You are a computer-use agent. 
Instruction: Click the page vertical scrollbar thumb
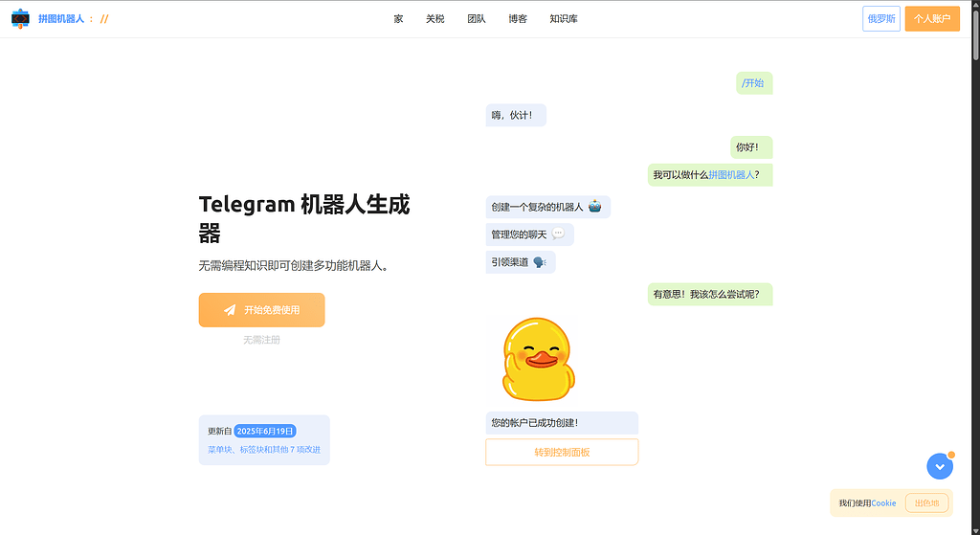click(x=975, y=36)
